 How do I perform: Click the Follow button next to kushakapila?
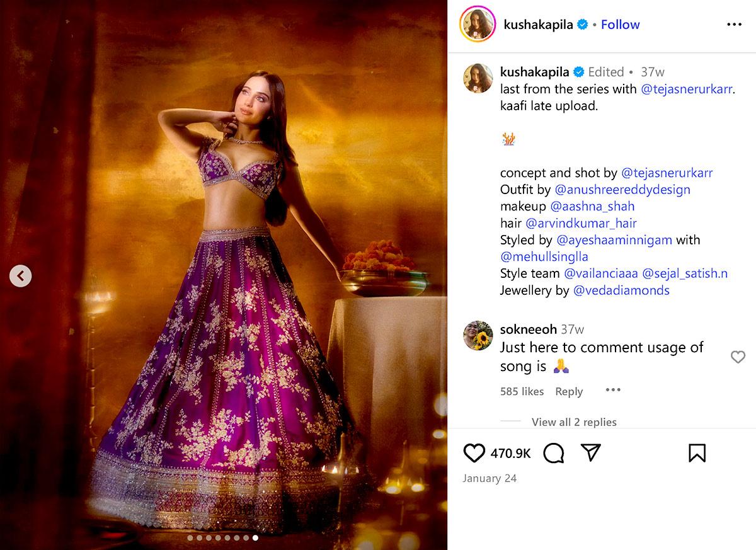coord(620,25)
